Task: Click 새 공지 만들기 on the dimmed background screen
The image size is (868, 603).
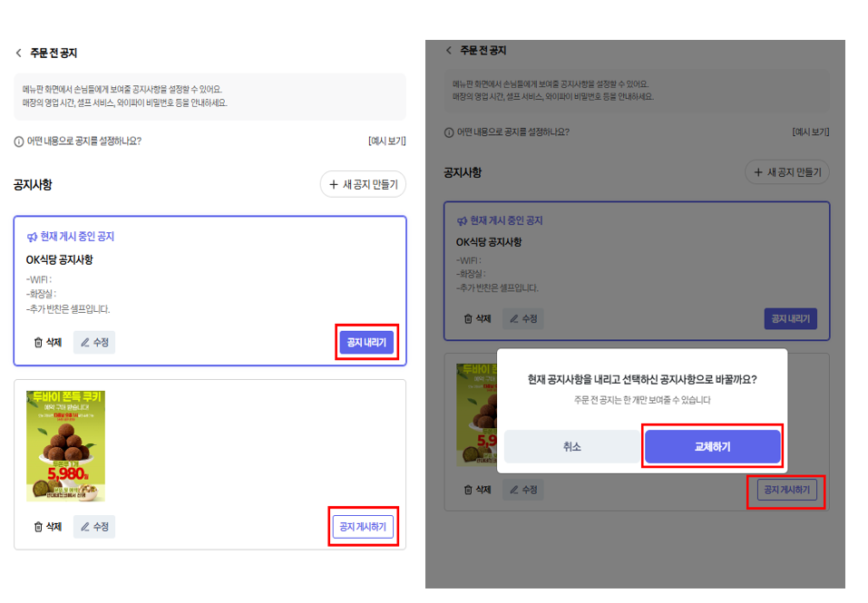Action: pyautogui.click(x=787, y=172)
